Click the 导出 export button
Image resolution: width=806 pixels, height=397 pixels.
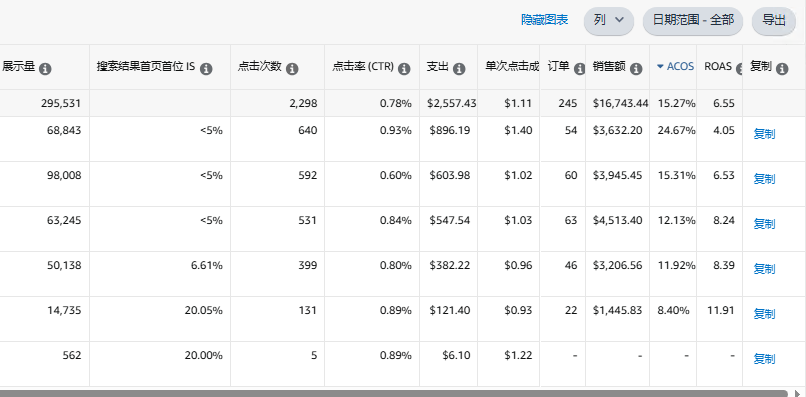[774, 21]
